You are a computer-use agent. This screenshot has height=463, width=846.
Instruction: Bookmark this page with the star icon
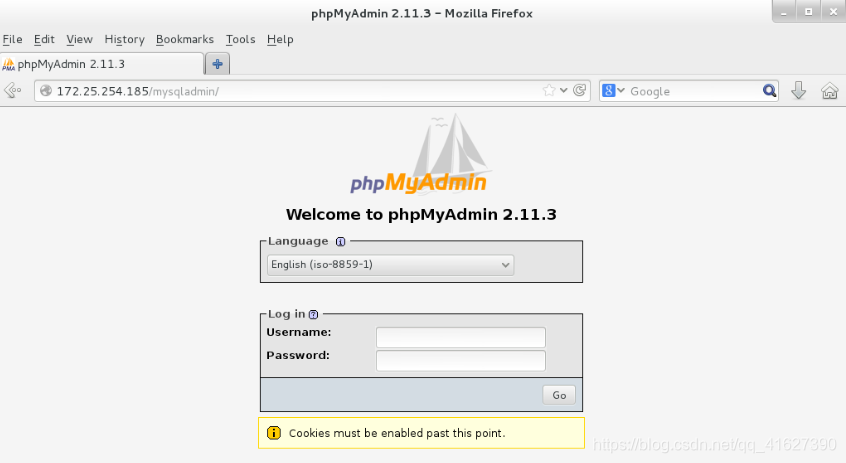549,90
